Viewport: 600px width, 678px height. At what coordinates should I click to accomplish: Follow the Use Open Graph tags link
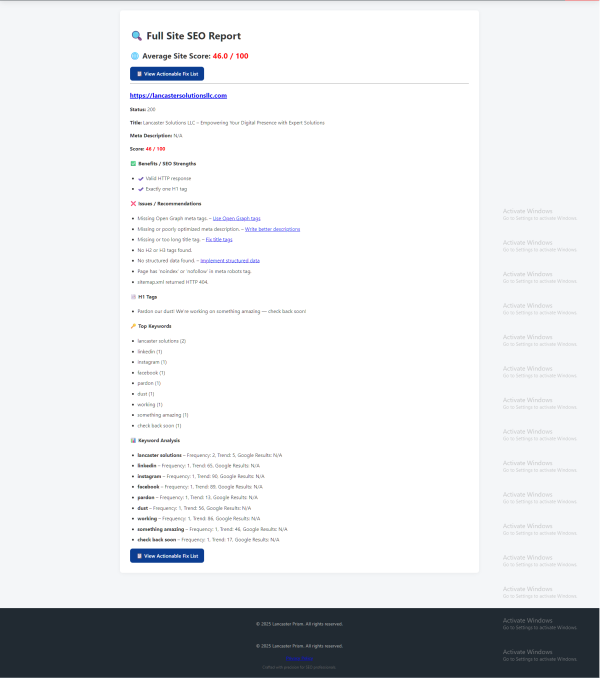236,218
